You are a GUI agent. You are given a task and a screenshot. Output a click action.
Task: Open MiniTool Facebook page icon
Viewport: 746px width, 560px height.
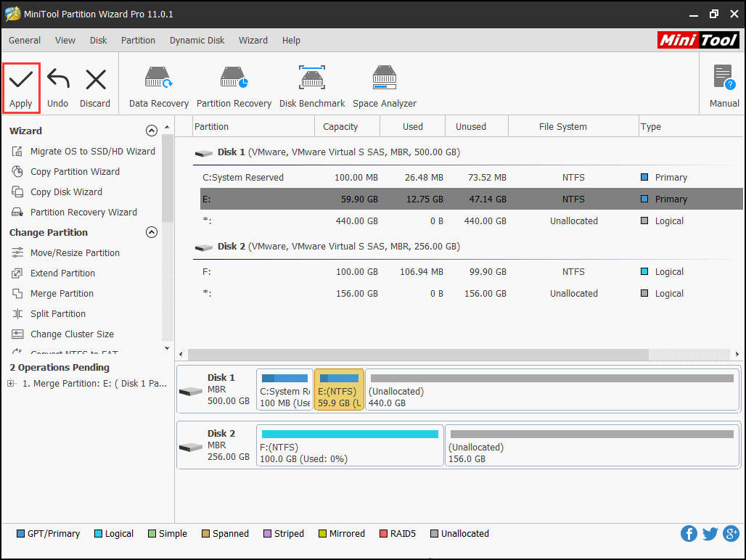click(x=689, y=533)
